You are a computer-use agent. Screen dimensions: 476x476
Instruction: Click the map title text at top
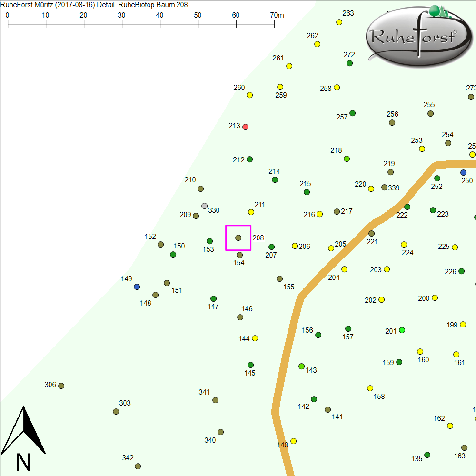(94, 5)
